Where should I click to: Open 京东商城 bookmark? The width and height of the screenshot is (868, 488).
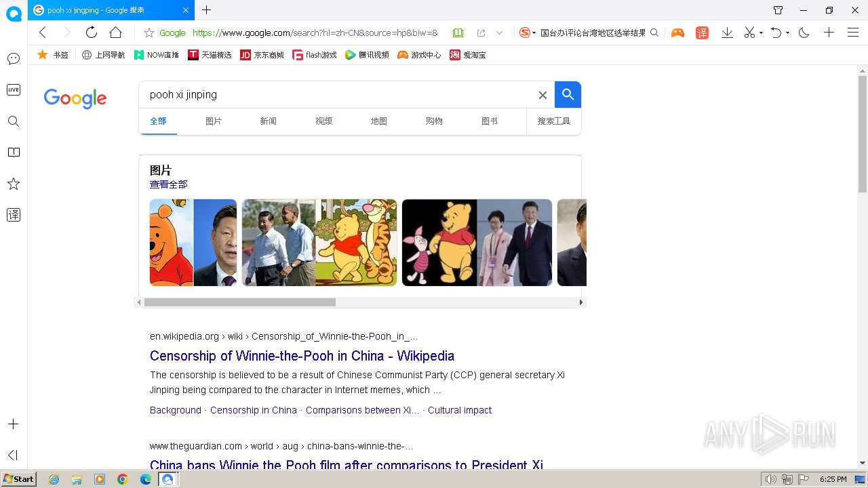pyautogui.click(x=262, y=55)
